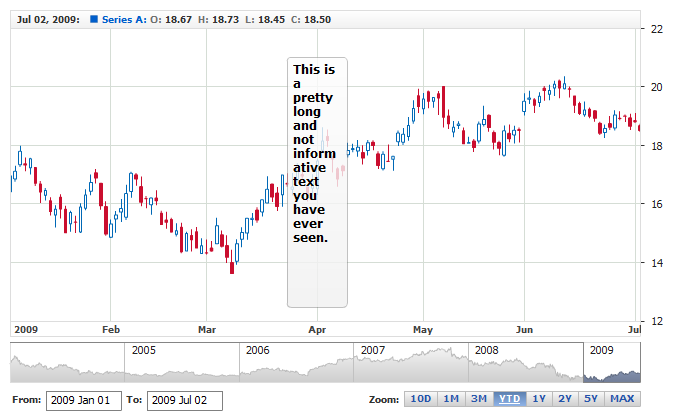The image size is (700, 420).
Task: Click the Feb label on the time axis
Action: coord(111,329)
